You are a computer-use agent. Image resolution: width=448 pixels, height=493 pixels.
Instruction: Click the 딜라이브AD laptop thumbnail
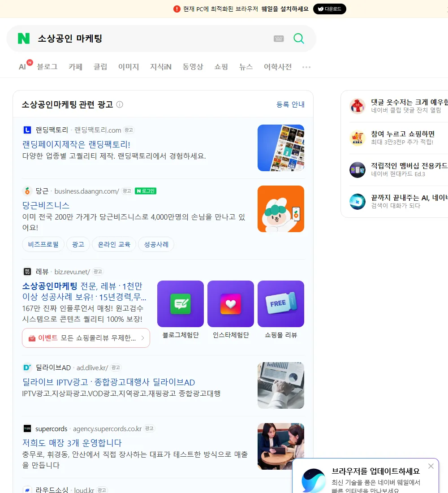(281, 385)
